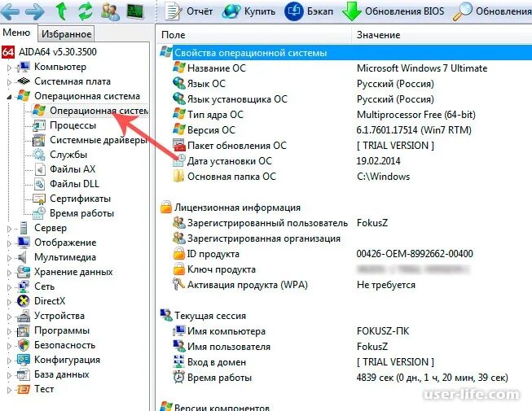The height and width of the screenshot is (411, 532).
Task: Click the Системная плата chip icon
Action: pos(24,81)
